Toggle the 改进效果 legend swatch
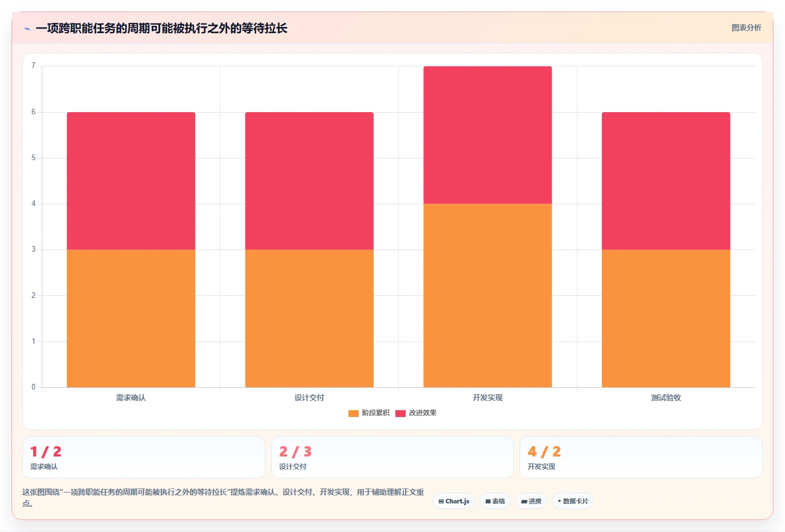The height and width of the screenshot is (532, 785). point(400,413)
